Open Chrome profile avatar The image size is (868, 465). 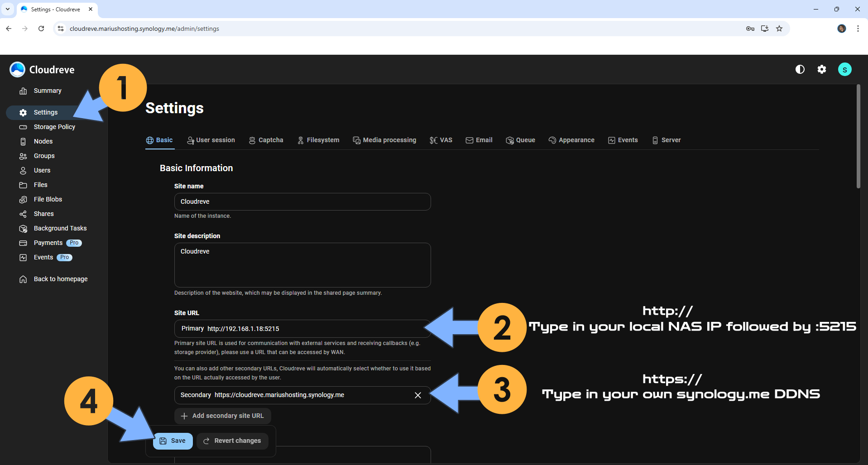point(842,29)
